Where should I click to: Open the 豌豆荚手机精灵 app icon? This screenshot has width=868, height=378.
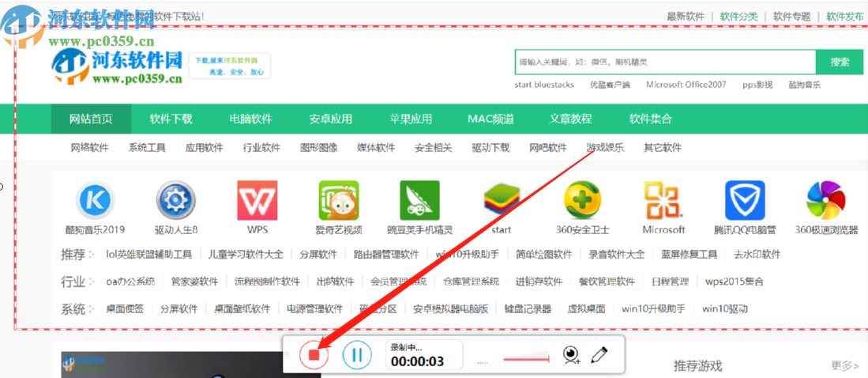pos(419,200)
